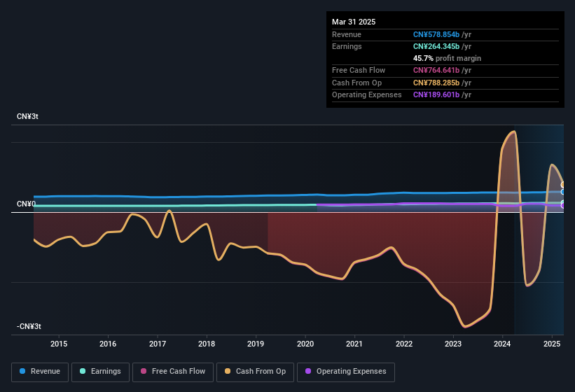Click the orange Cash From Op legend dot
575x392 pixels.
(228, 371)
